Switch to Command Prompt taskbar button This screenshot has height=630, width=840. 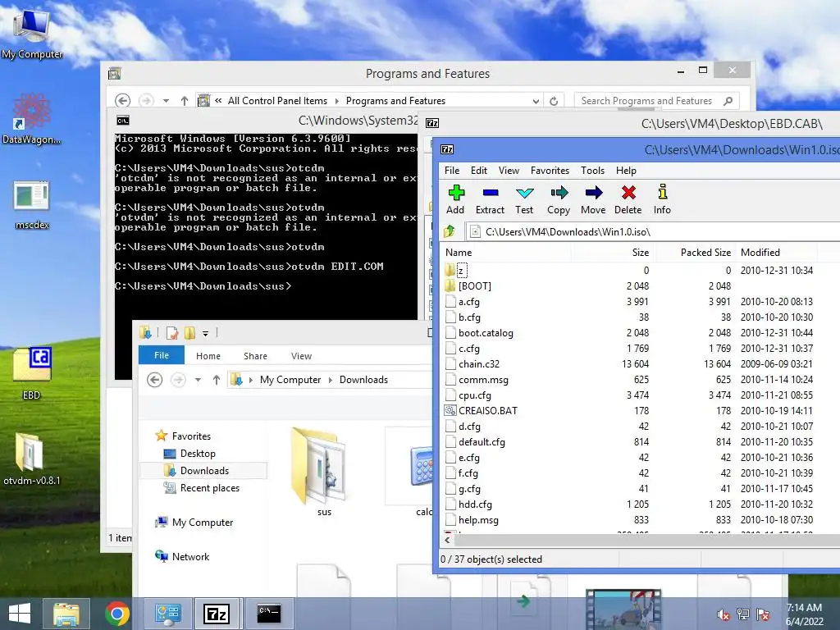coord(269,614)
